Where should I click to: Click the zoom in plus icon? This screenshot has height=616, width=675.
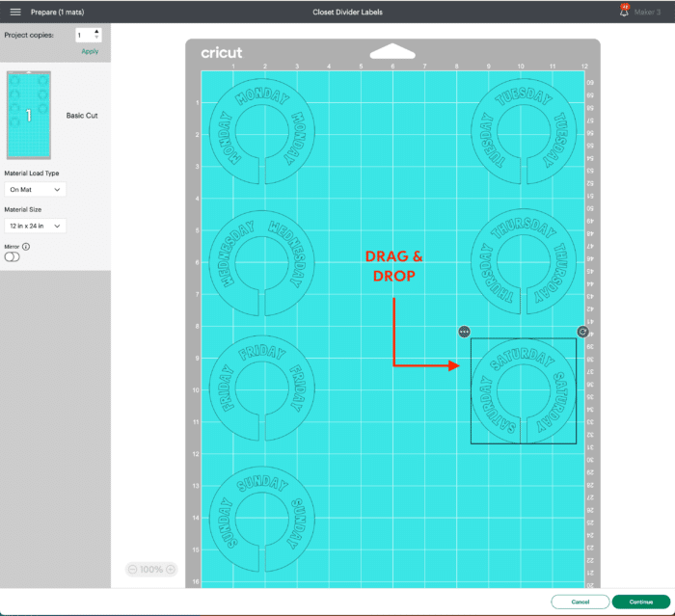pos(171,570)
